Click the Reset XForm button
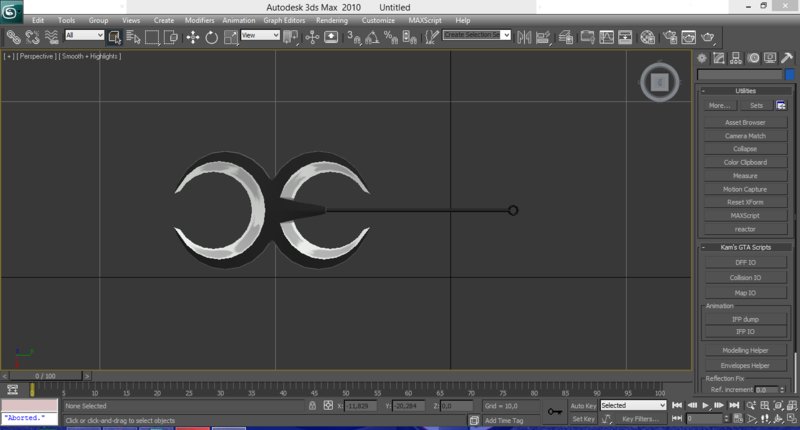This screenshot has height=430, width=800. click(x=745, y=203)
